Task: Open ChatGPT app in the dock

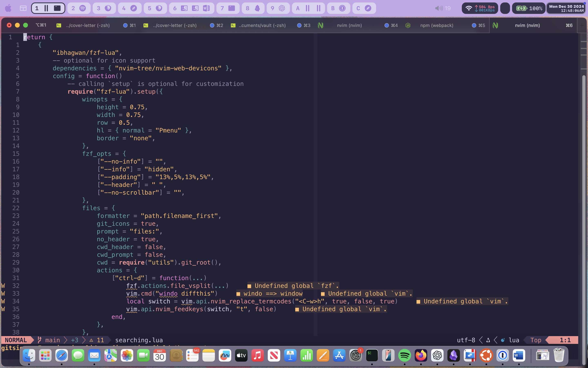Action: [x=437, y=356]
